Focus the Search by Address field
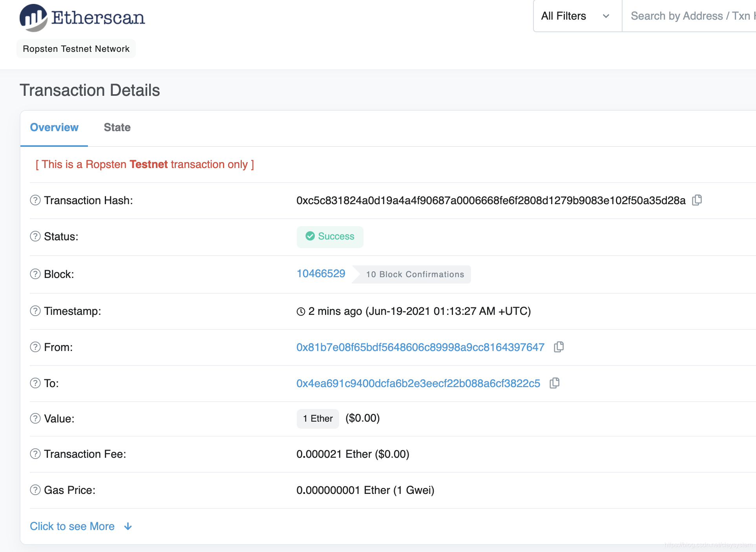The width and height of the screenshot is (756, 552). tap(689, 16)
